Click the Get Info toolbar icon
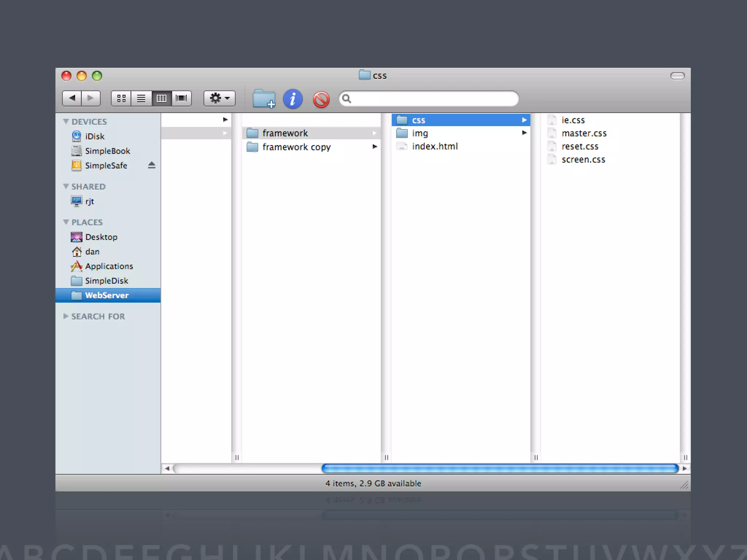 pos(293,99)
